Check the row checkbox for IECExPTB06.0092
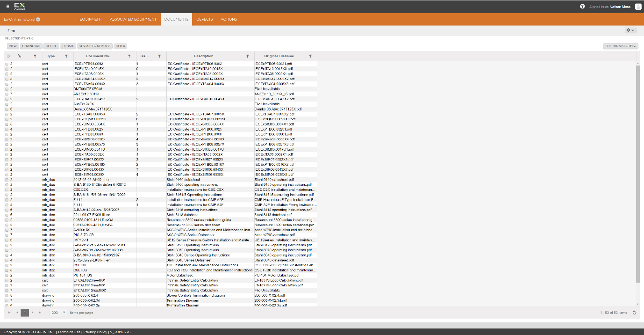The image size is (644, 335). coord(6,63)
